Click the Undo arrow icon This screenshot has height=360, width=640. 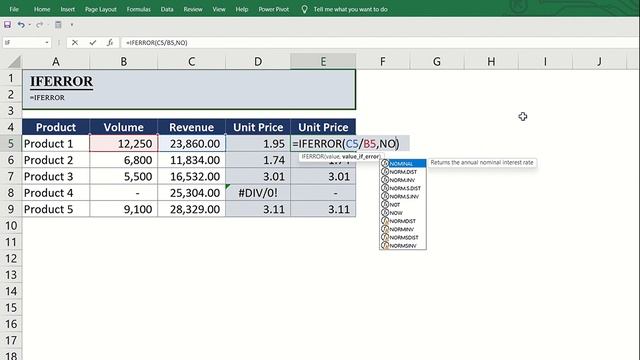pyautogui.click(x=21, y=25)
